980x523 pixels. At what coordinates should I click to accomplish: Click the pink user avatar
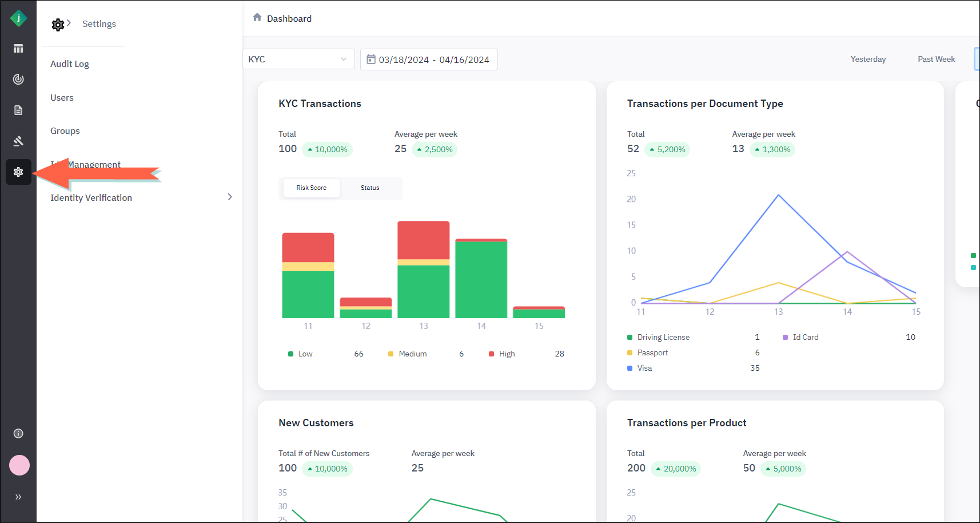[x=19, y=465]
